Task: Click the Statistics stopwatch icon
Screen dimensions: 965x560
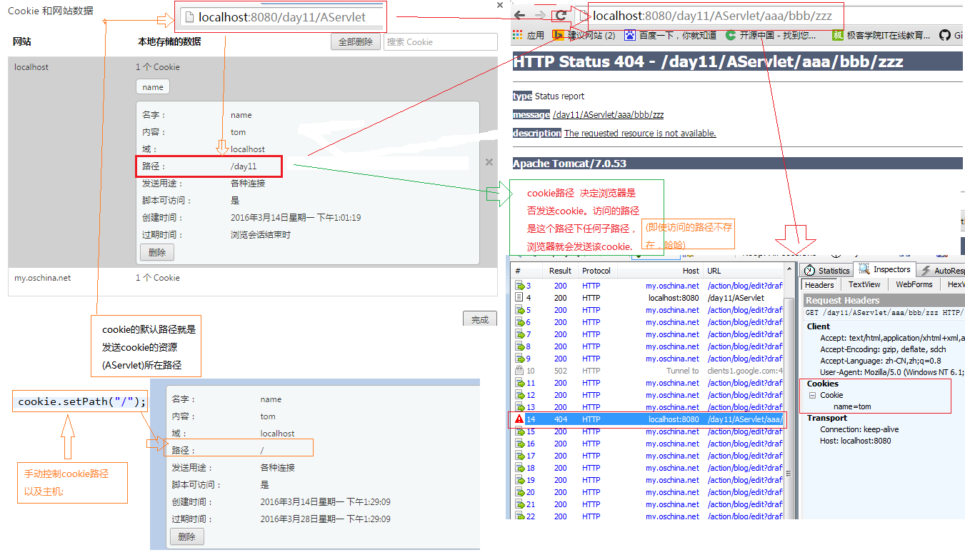Action: pos(810,271)
